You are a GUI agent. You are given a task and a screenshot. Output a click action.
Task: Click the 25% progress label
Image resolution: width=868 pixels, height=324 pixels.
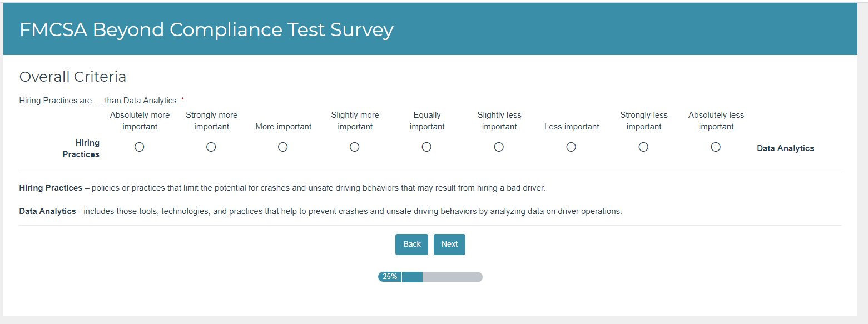click(x=390, y=277)
